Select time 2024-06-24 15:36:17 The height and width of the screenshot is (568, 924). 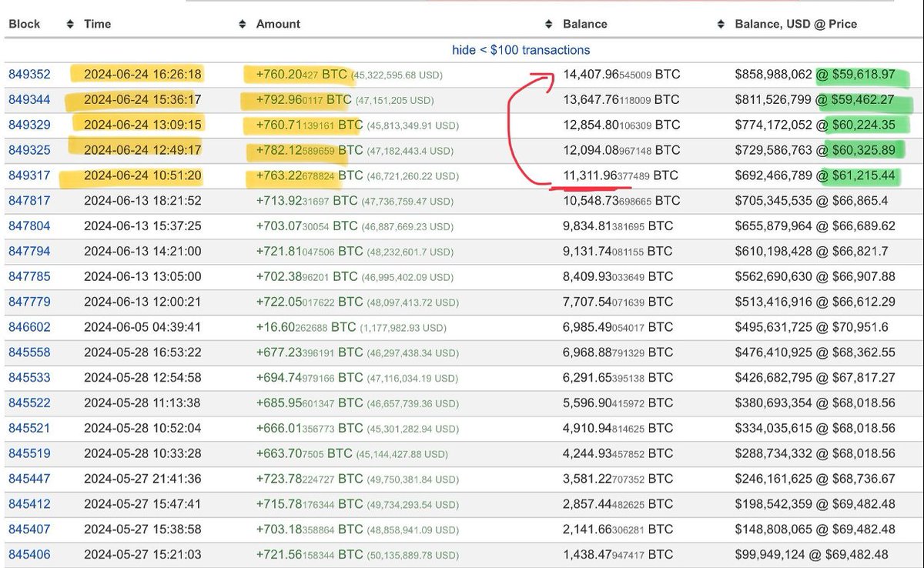tap(142, 100)
